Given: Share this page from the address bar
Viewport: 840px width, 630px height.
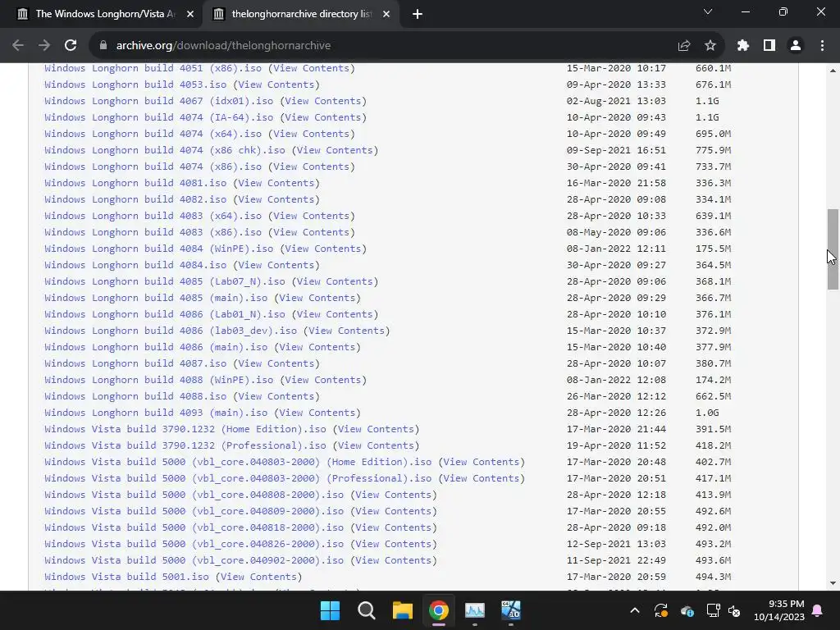Looking at the screenshot, I should click(684, 46).
